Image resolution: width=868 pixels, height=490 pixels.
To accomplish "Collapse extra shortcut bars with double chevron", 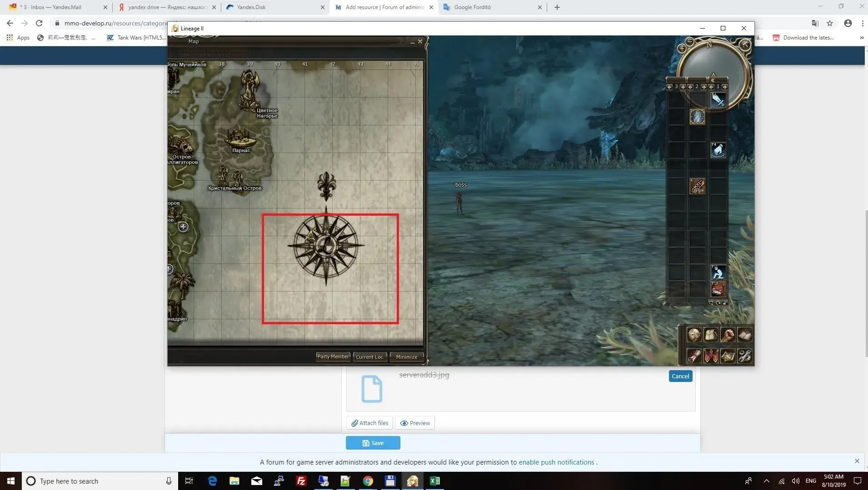I will 712,80.
